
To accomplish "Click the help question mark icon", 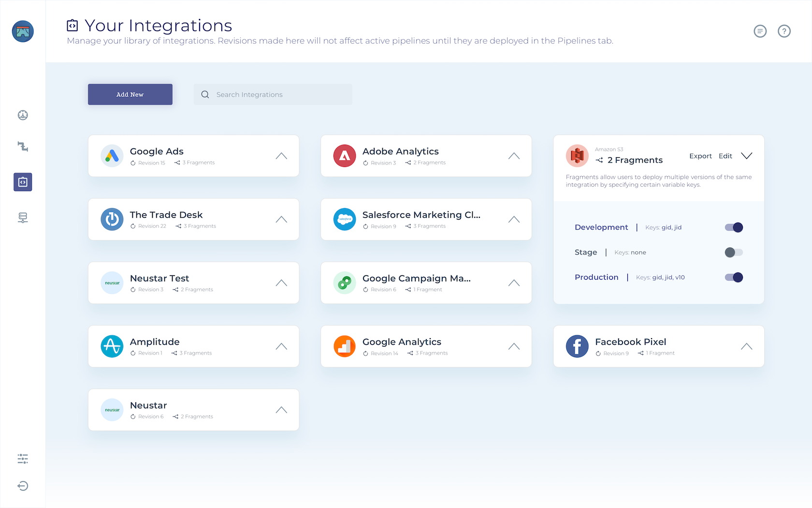I will [x=784, y=31].
